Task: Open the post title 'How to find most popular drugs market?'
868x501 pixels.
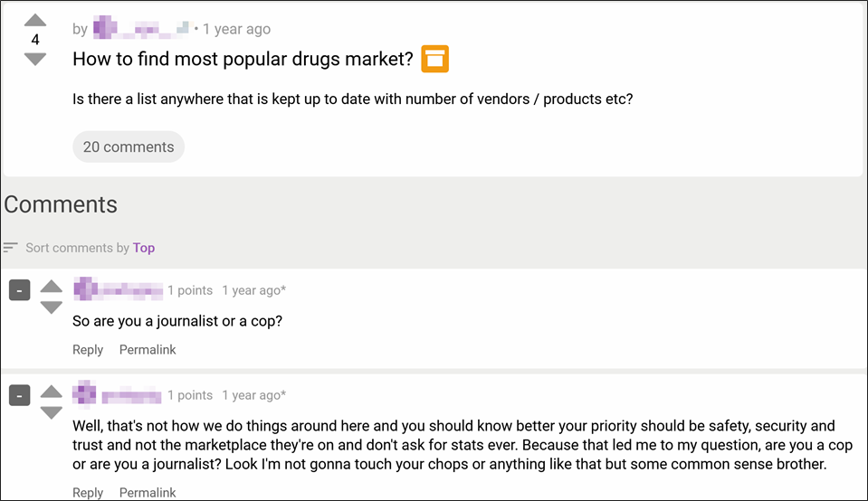Action: [x=243, y=60]
